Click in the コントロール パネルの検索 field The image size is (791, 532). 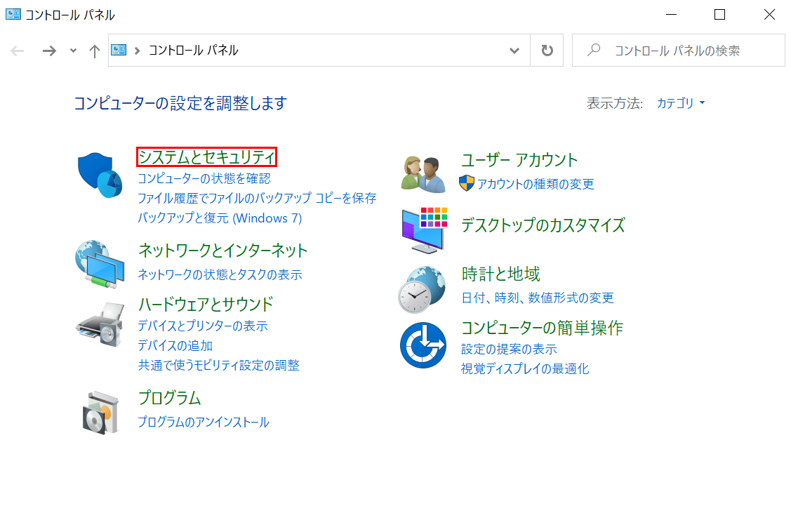point(679,51)
